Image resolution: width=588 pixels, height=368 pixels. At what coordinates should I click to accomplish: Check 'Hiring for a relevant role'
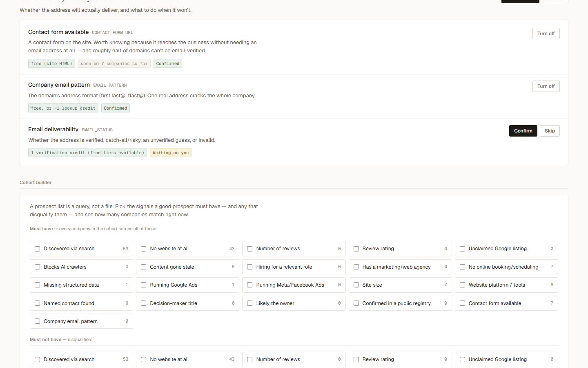point(250,267)
